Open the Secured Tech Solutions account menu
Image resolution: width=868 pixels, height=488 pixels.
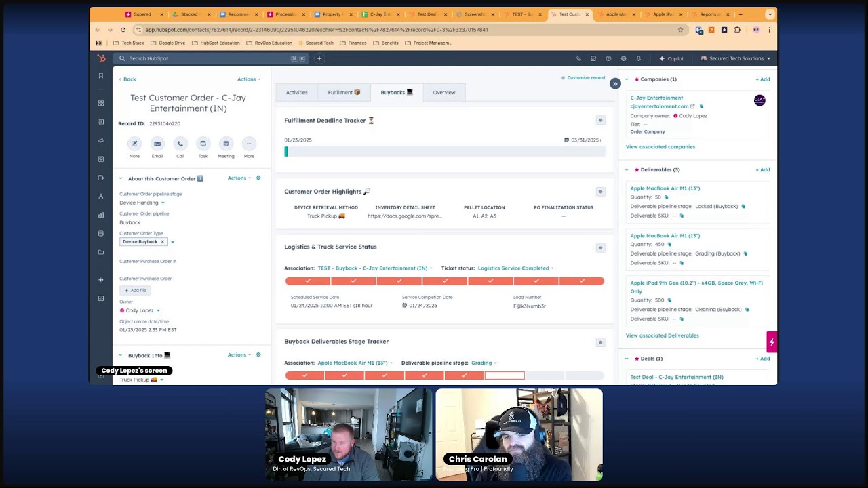coord(736,58)
